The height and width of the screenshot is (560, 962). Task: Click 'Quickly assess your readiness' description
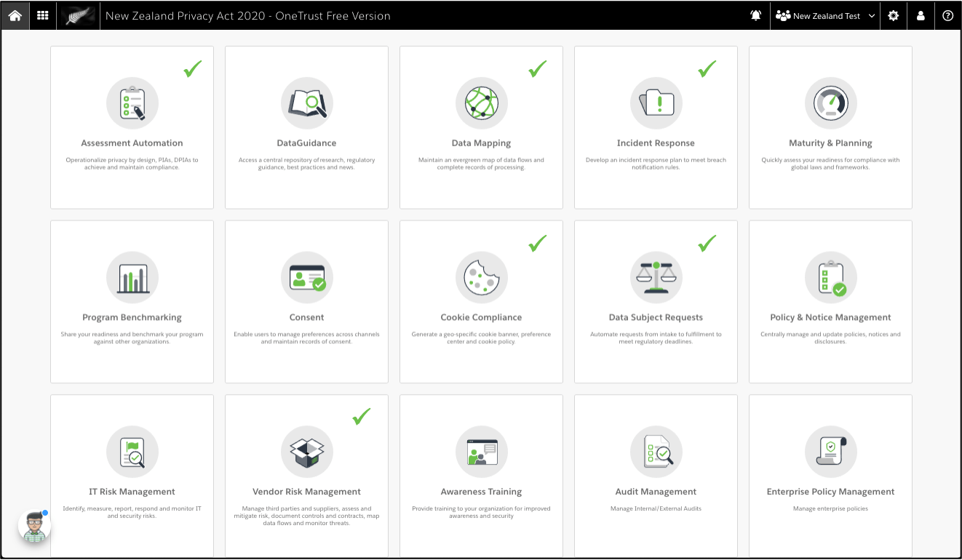point(831,164)
